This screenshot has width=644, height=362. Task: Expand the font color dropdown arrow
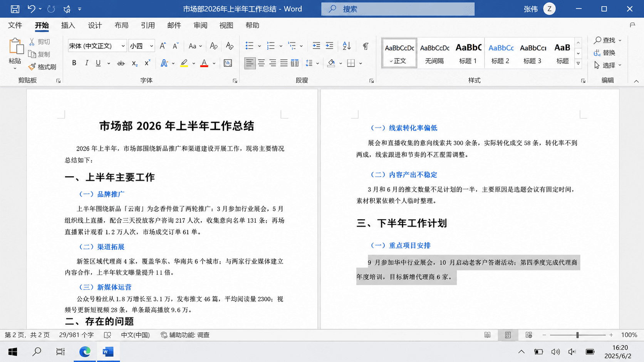pos(214,63)
